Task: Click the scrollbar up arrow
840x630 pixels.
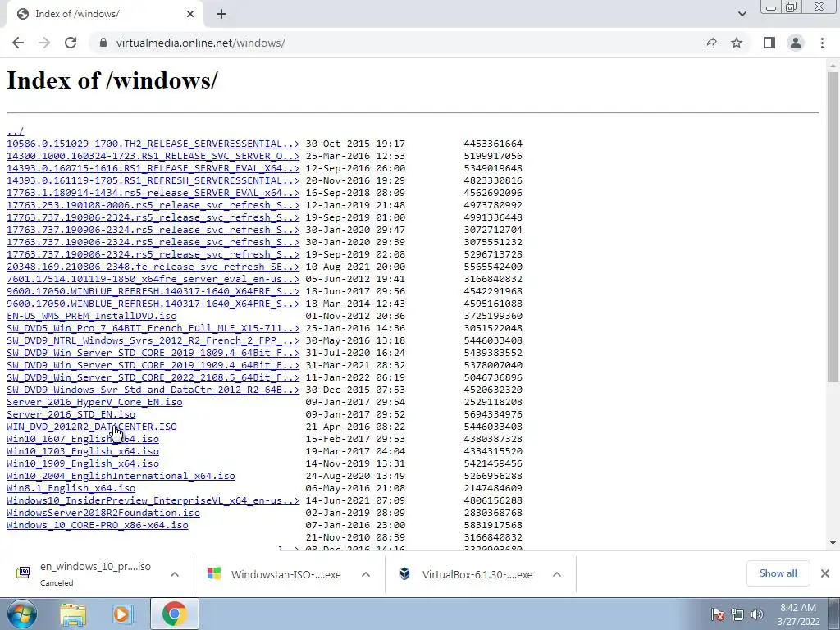Action: [833, 66]
